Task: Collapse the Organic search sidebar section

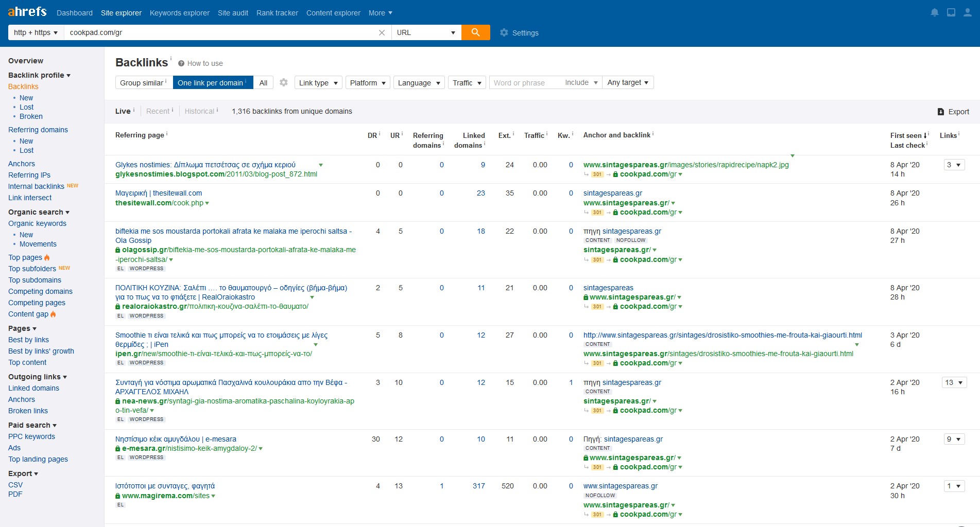Action: [x=39, y=212]
